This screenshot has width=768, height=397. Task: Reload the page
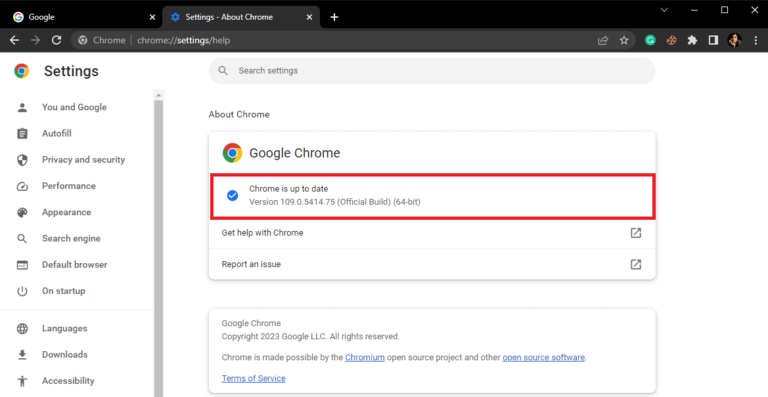[56, 40]
